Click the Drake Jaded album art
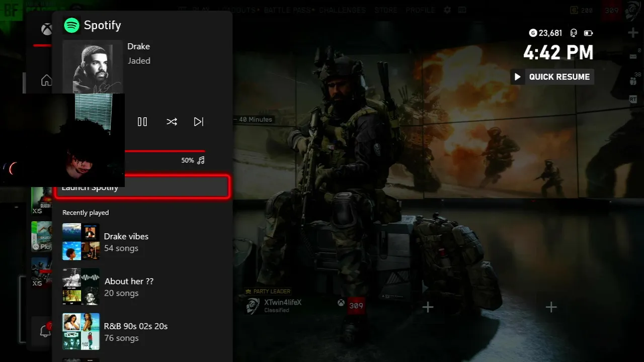644x362 pixels. [x=93, y=67]
